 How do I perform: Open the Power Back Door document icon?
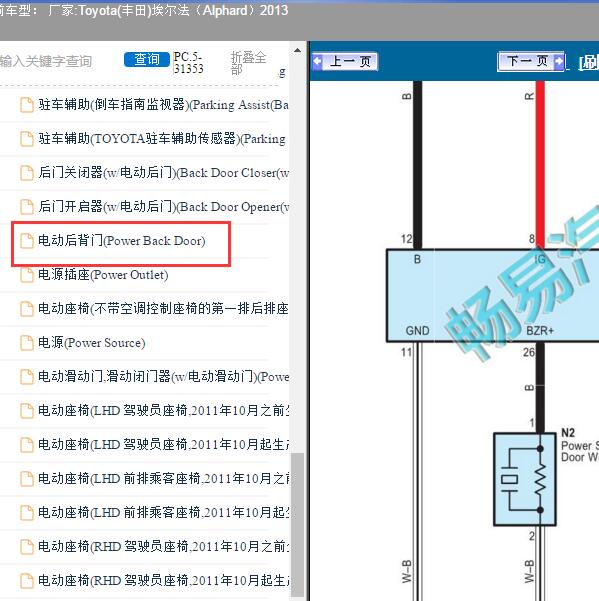[26, 241]
